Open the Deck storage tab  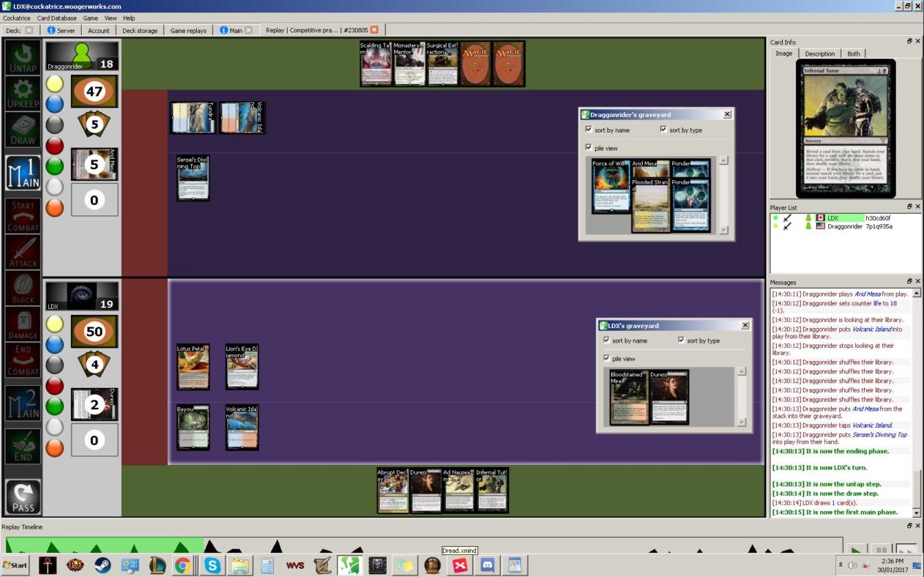point(140,30)
